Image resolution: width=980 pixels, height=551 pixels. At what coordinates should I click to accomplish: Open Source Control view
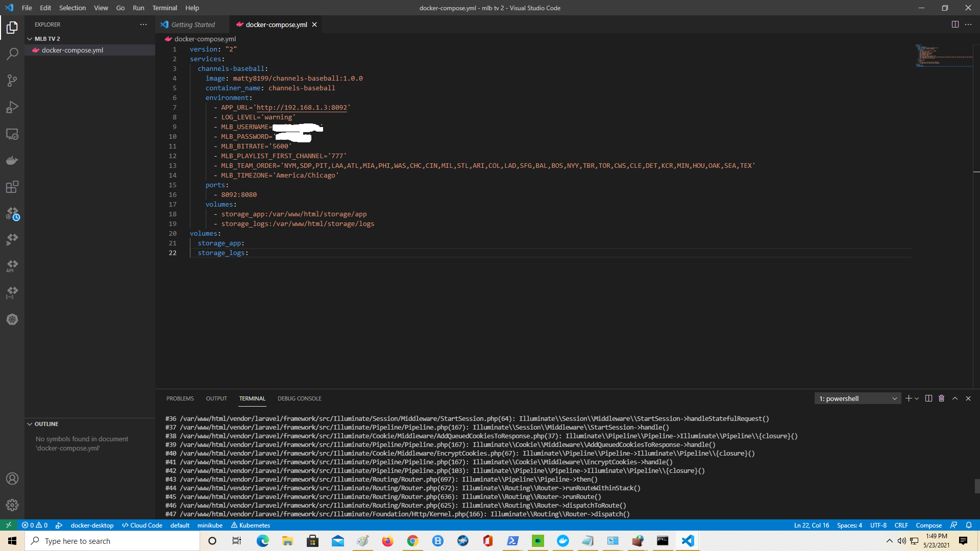tap(12, 81)
